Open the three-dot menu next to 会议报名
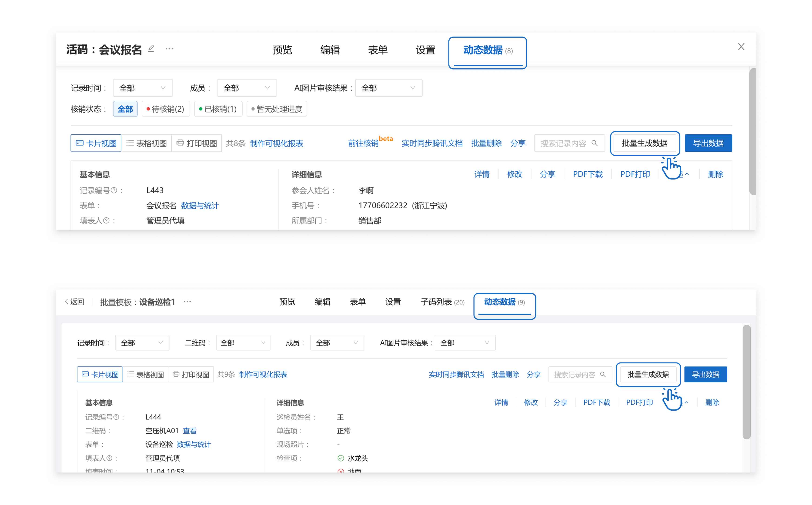This screenshot has width=812, height=505. 169,49
